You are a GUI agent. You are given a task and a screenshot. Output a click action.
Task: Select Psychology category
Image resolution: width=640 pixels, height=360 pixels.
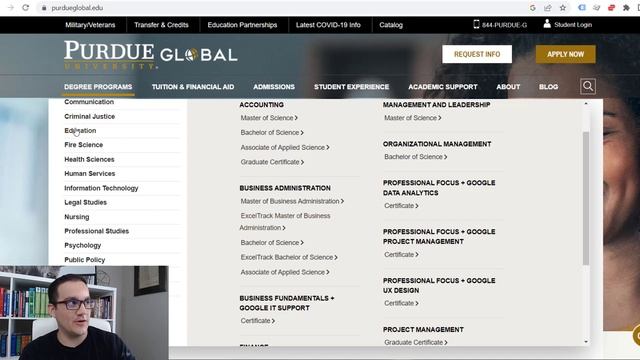click(82, 245)
